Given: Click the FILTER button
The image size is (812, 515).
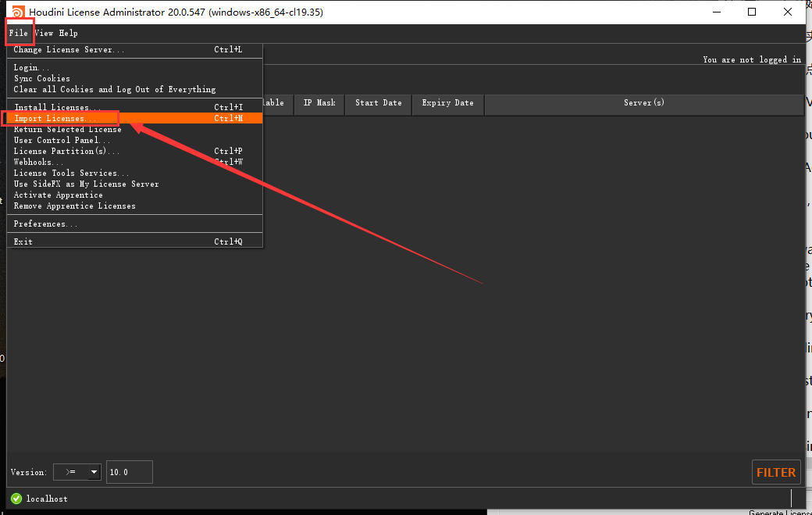Looking at the screenshot, I should click(x=776, y=472).
